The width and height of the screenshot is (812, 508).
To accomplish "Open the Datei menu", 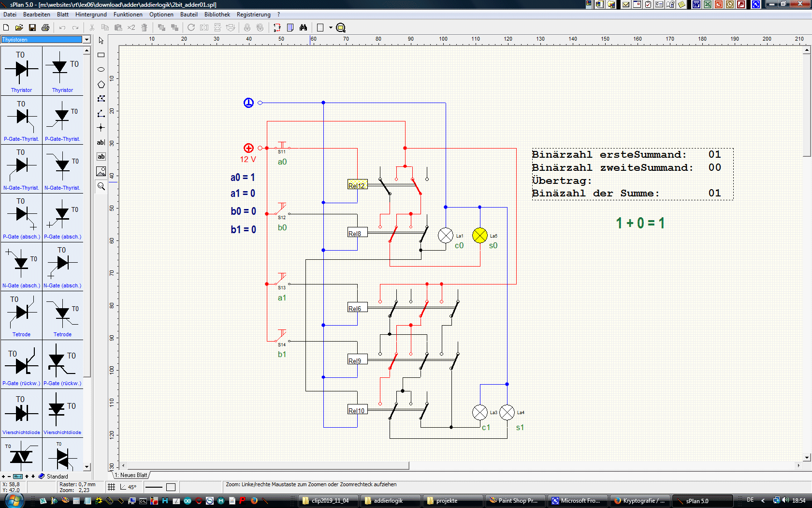I will 10,15.
